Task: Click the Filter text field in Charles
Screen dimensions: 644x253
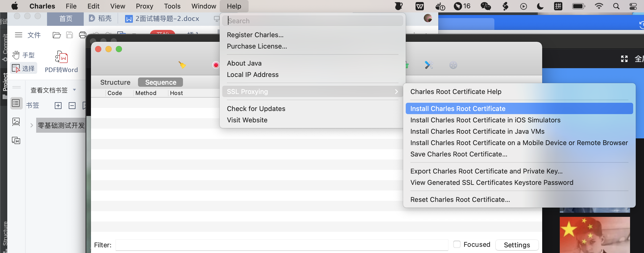Action: [282, 245]
